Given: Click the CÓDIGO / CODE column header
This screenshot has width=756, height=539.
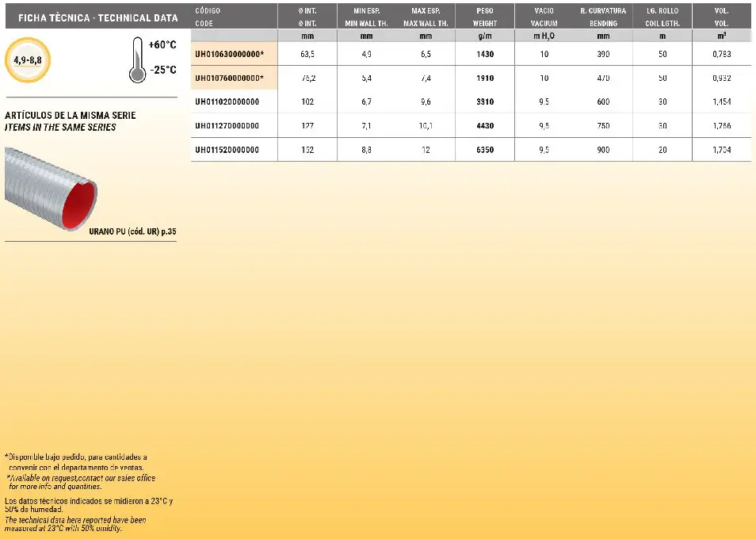Looking at the screenshot, I should 208,17.
